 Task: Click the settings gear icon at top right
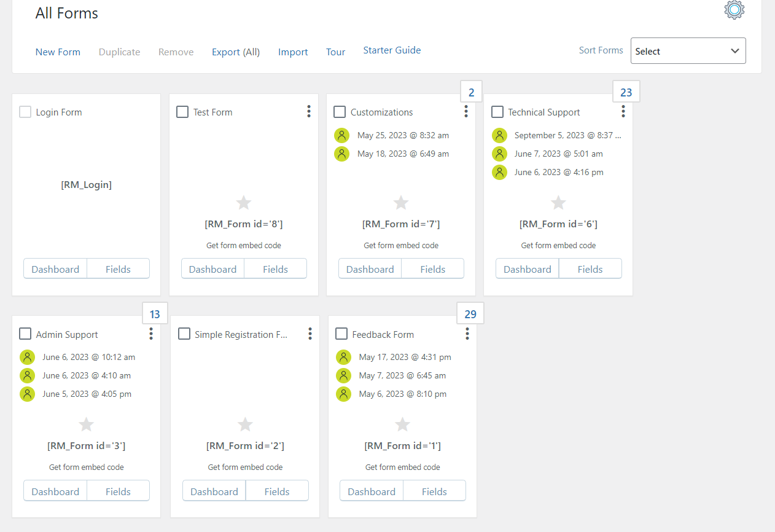pyautogui.click(x=734, y=10)
